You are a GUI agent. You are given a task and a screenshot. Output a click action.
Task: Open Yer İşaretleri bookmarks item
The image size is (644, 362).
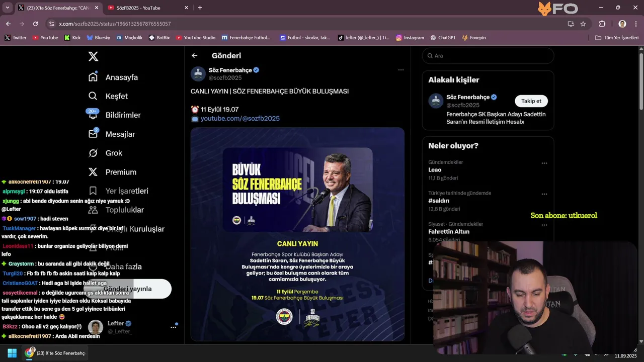(119, 191)
